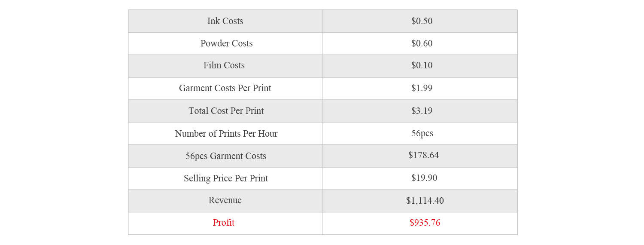Select the $0.50 ink cost value

422,21
